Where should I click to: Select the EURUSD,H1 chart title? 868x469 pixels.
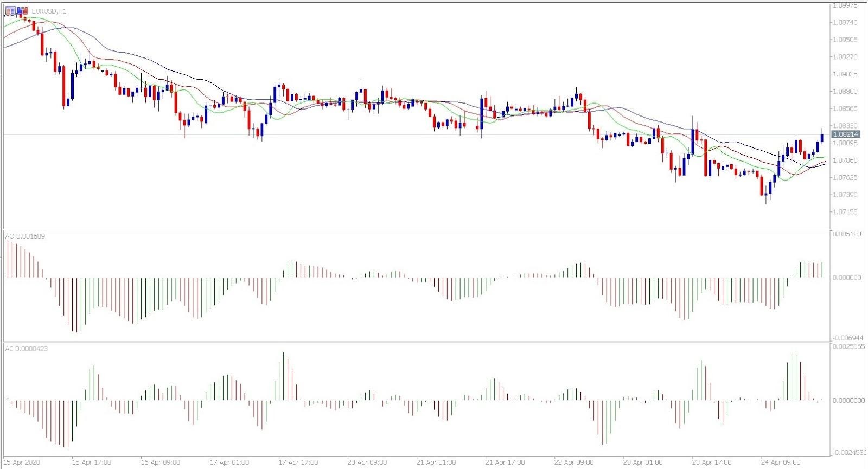(x=49, y=11)
